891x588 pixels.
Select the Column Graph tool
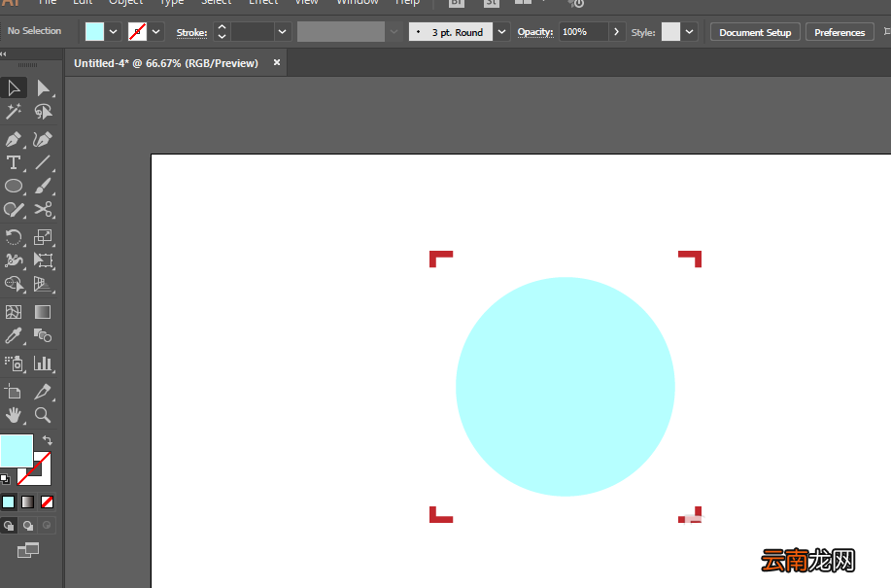point(43,363)
